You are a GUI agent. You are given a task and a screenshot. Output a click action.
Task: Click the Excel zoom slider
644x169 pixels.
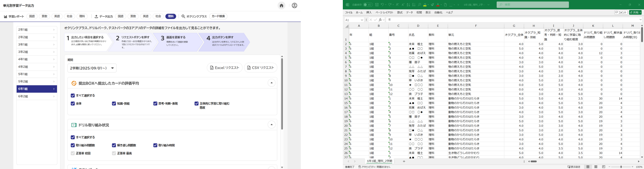621,167
